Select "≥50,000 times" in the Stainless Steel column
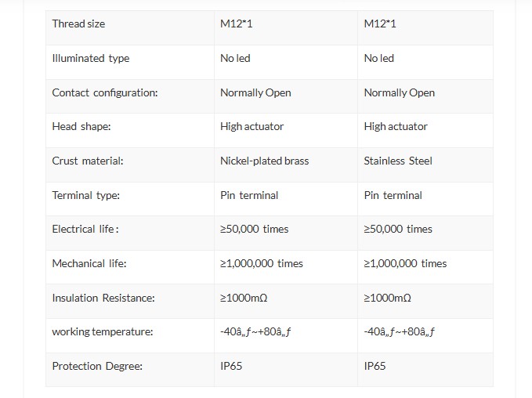 coord(398,229)
